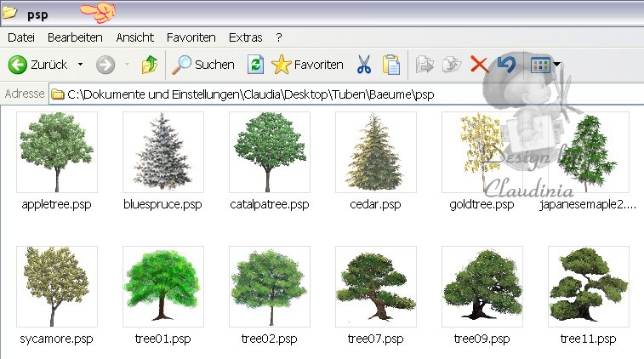Select tree01.psp thumbnail
The image size is (644, 359).
(163, 287)
